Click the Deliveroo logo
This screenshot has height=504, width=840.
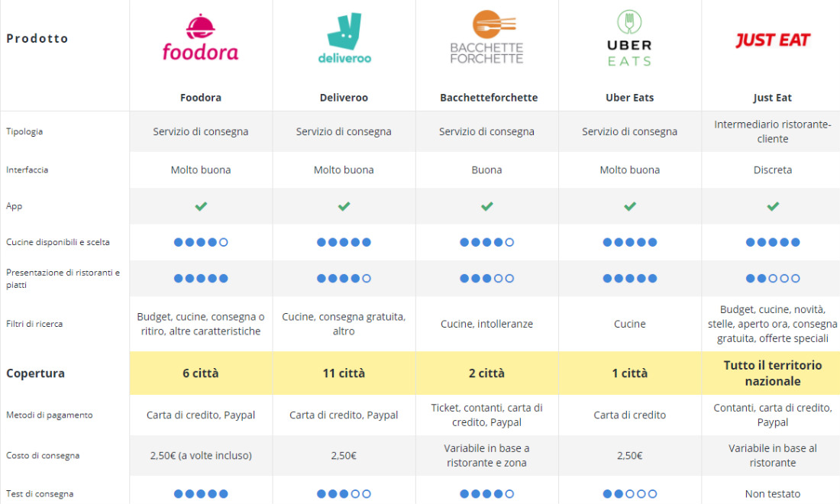tap(344, 38)
